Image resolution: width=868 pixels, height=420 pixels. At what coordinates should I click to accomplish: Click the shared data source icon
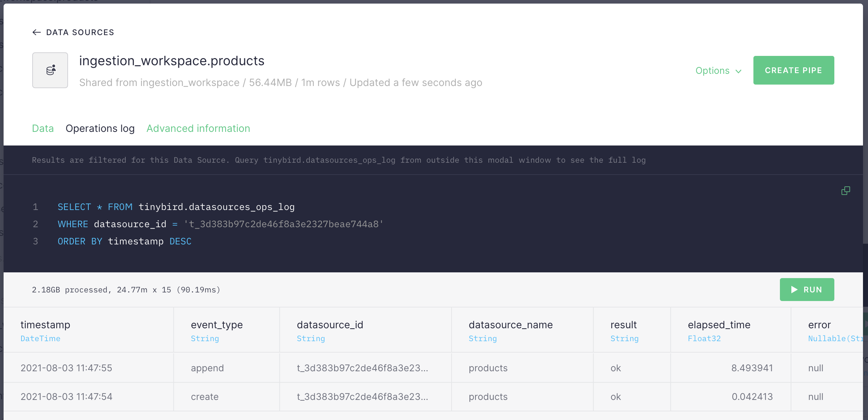pos(50,70)
